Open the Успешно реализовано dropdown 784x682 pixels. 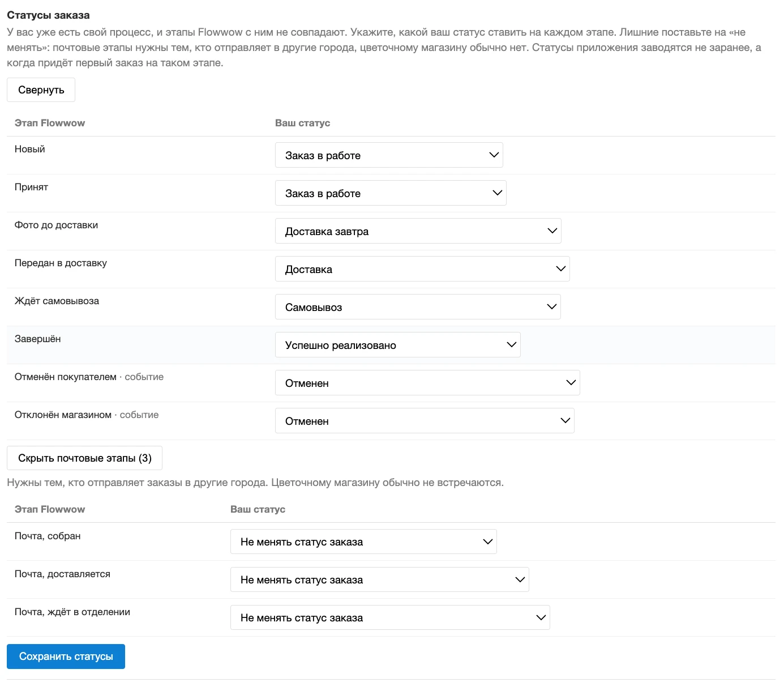point(397,345)
